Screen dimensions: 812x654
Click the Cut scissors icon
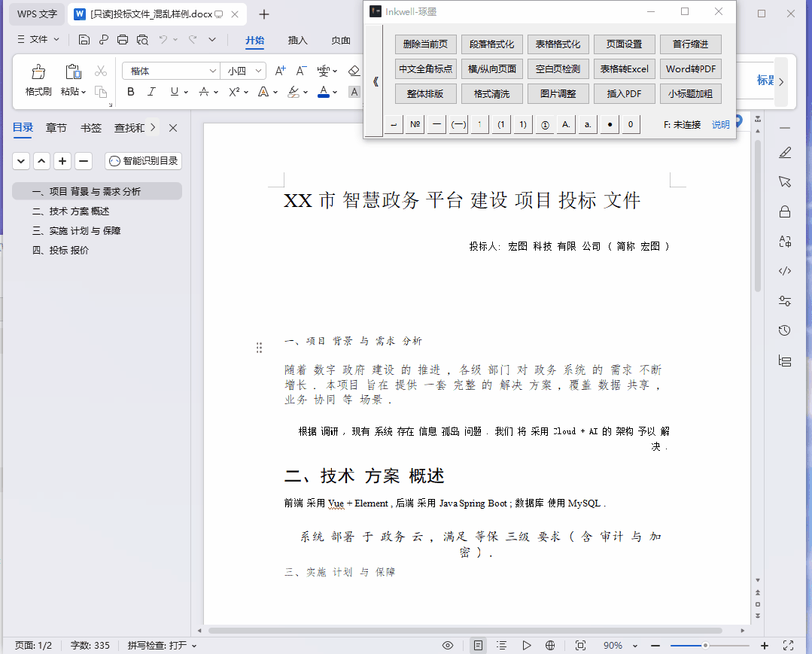(101, 71)
